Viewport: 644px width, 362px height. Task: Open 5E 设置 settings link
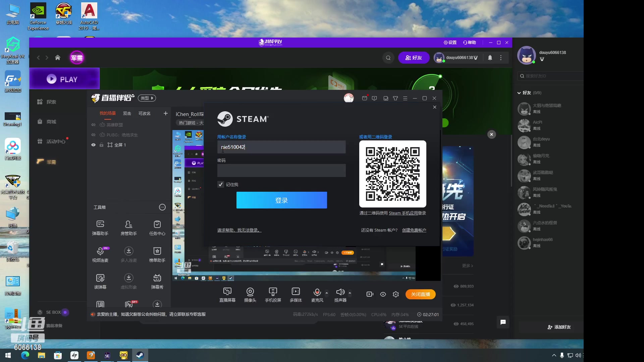(450, 43)
